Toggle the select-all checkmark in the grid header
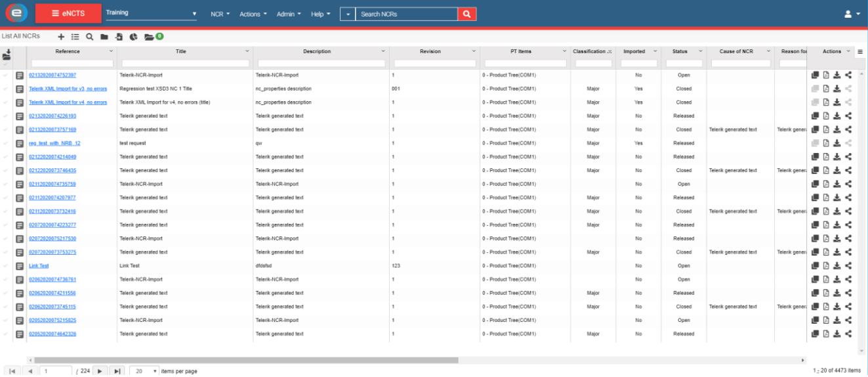Screen dimensions: 868x377 click(7, 64)
